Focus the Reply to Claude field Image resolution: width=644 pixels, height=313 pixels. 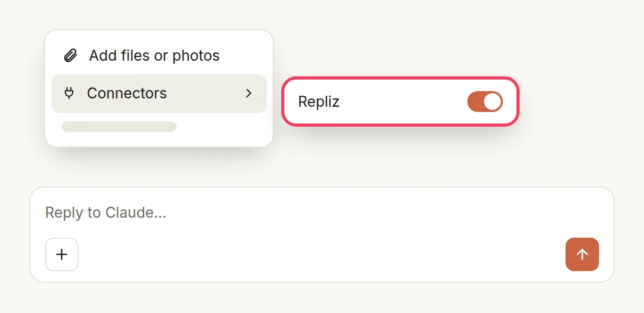click(x=322, y=213)
